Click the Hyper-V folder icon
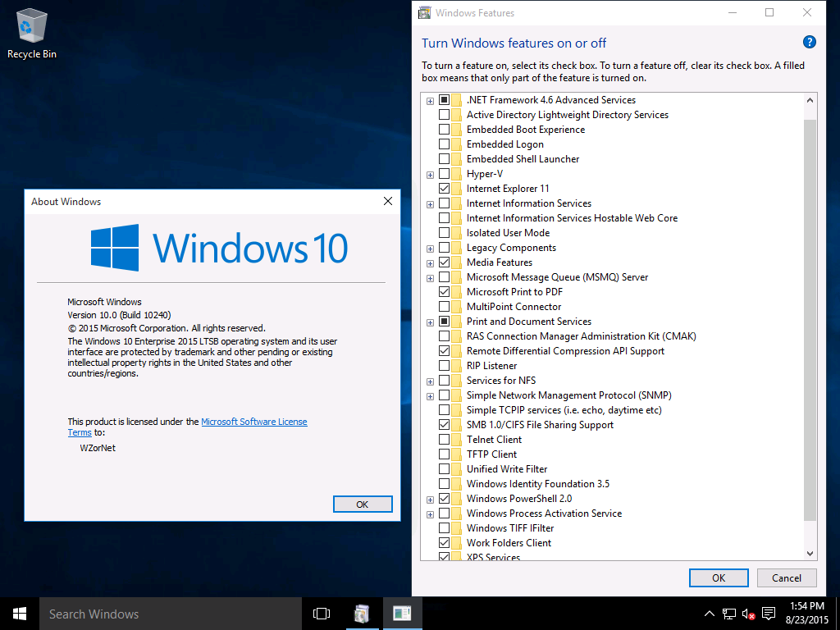The width and height of the screenshot is (840, 630). click(x=456, y=174)
